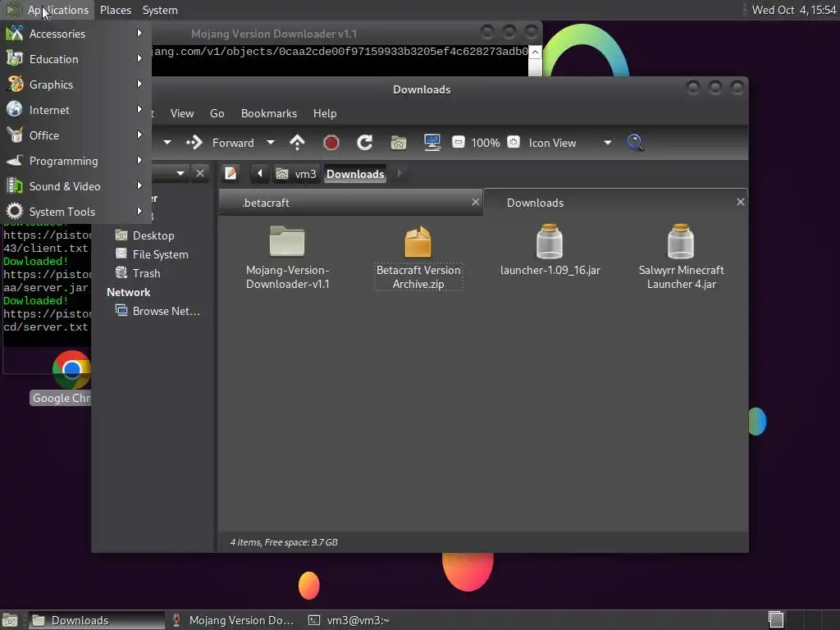Open the Icon View mode dropdown

click(570, 143)
